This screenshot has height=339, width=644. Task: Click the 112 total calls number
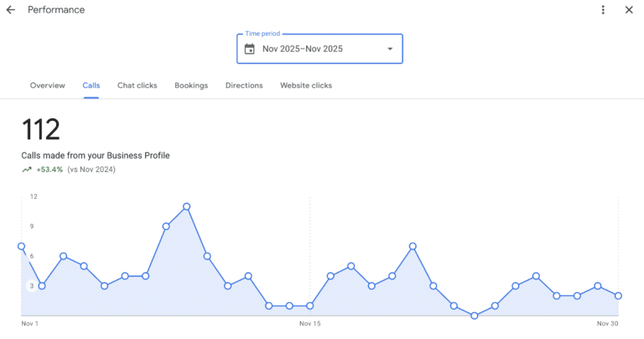click(40, 131)
